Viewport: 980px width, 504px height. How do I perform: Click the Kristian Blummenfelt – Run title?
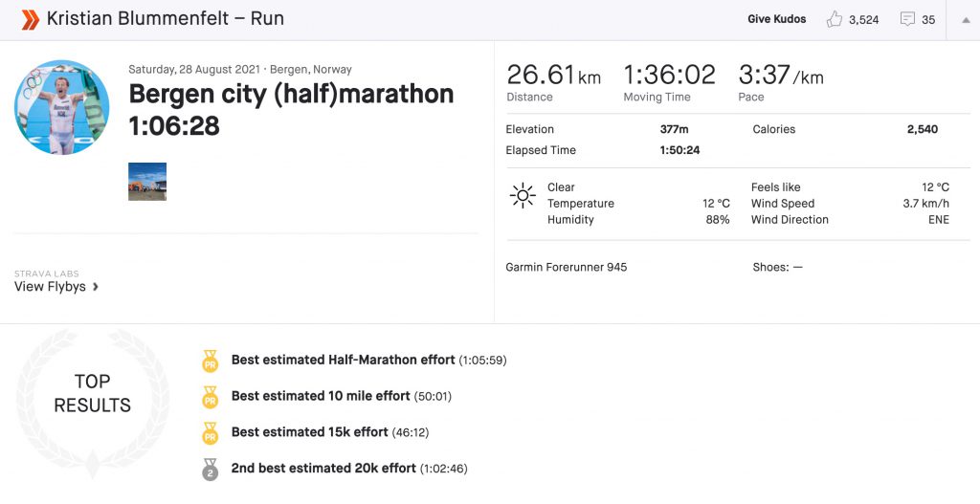pyautogui.click(x=166, y=19)
